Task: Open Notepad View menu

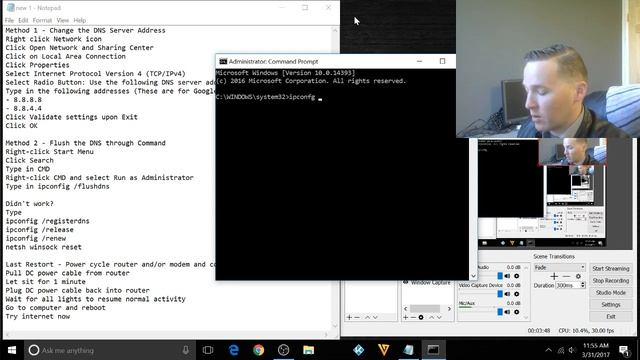Action: click(x=62, y=20)
